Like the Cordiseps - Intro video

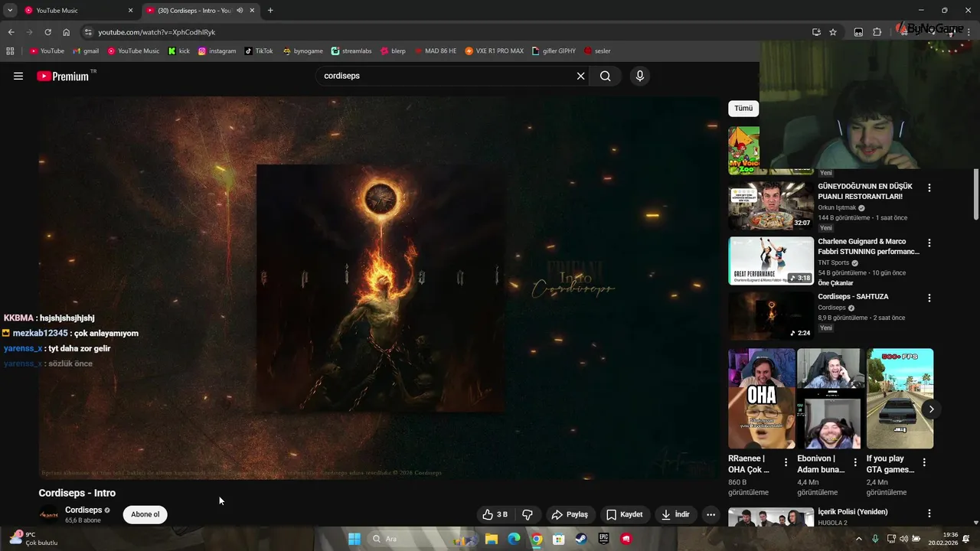coord(495,514)
